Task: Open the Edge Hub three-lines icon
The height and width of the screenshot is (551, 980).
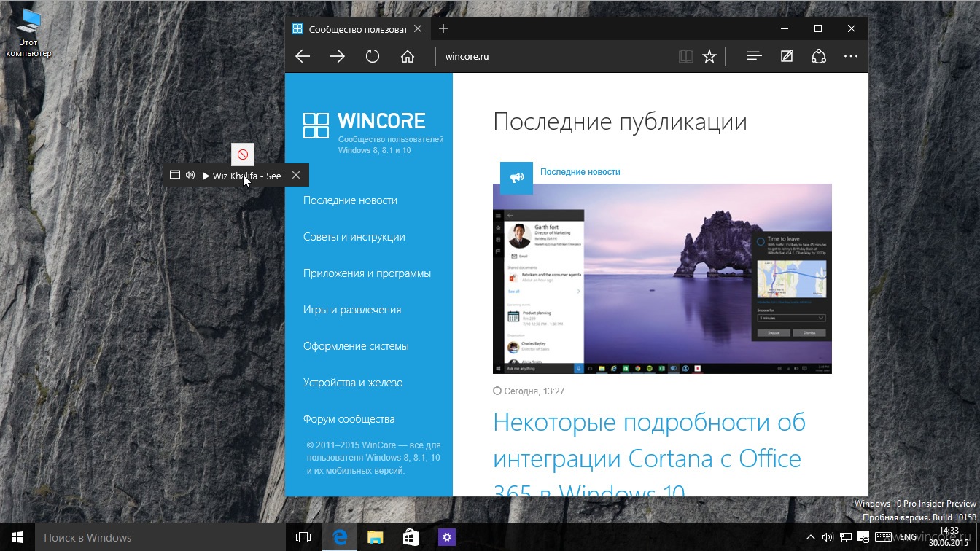Action: [x=755, y=56]
